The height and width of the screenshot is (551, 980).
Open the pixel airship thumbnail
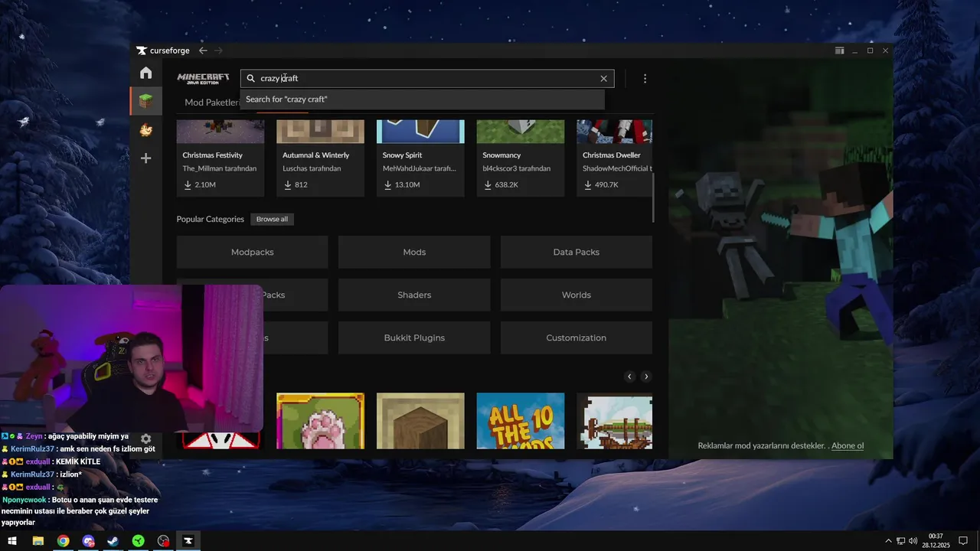[614, 421]
